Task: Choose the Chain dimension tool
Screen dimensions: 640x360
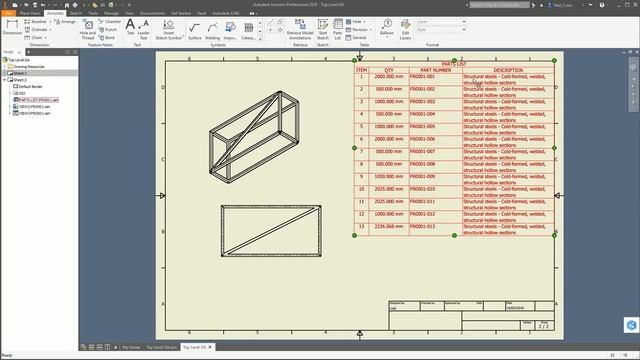Action: click(33, 38)
